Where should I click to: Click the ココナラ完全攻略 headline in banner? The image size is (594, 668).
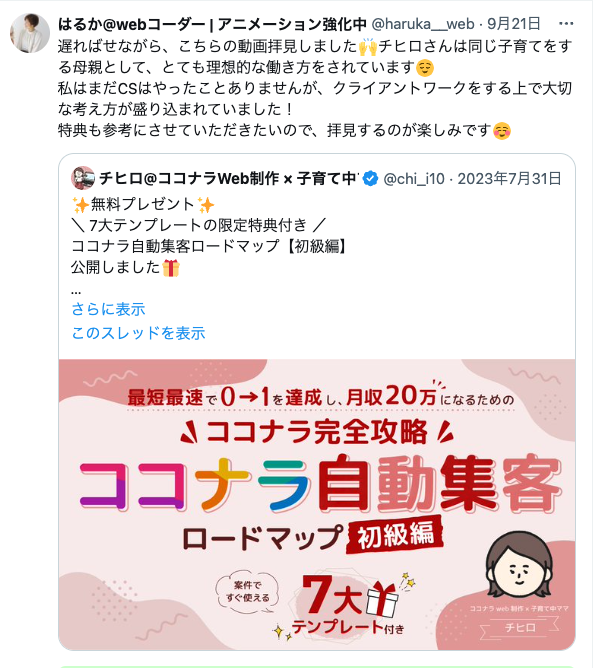coord(317,432)
